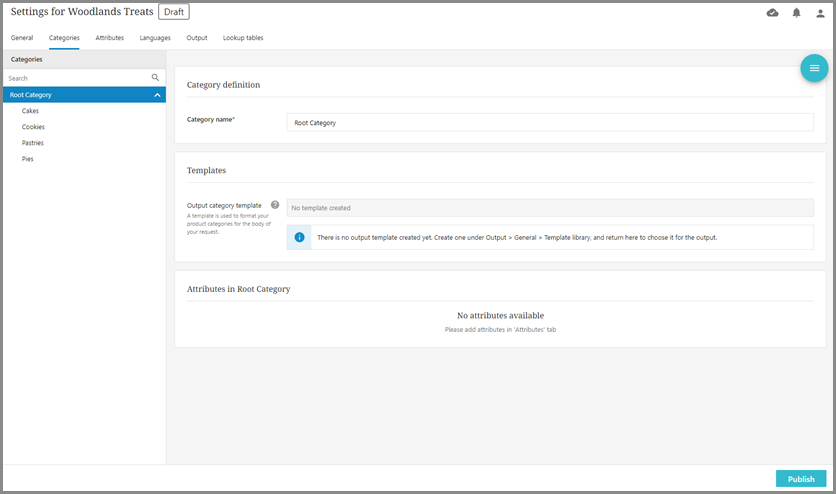Switch to the General tab
Viewport: 836px width, 494px height.
click(22, 38)
